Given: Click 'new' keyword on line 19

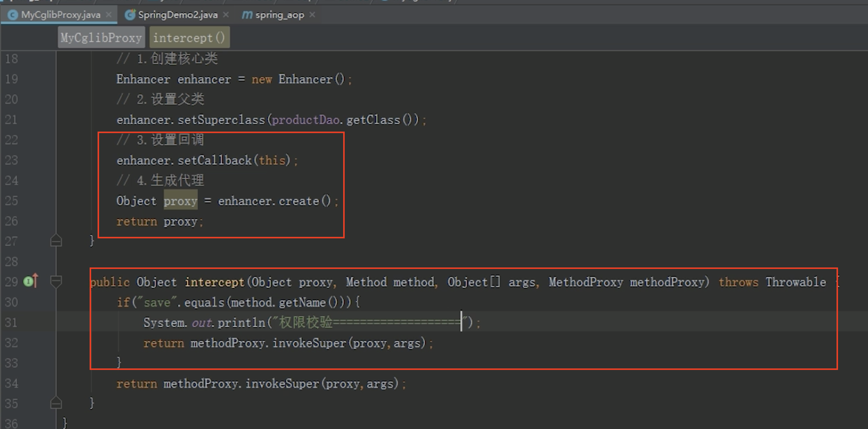Looking at the screenshot, I should point(262,80).
